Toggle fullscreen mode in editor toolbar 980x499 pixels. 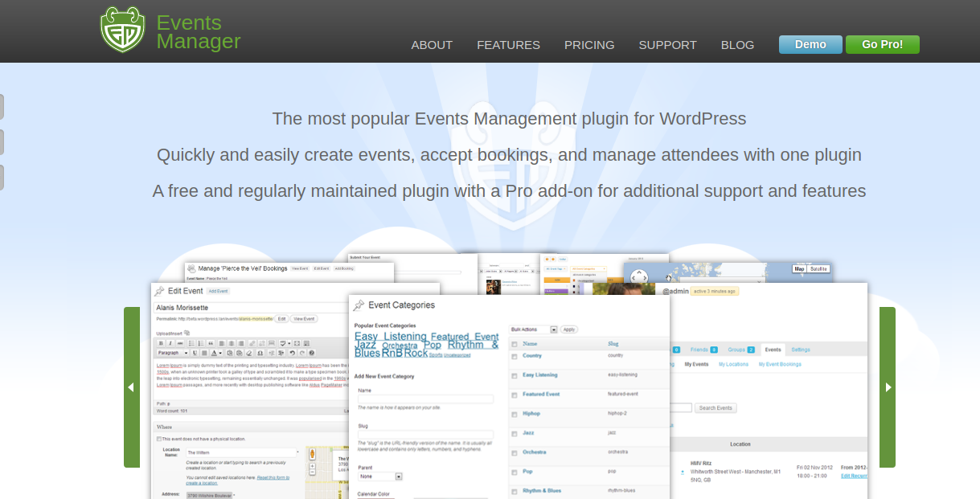click(297, 343)
